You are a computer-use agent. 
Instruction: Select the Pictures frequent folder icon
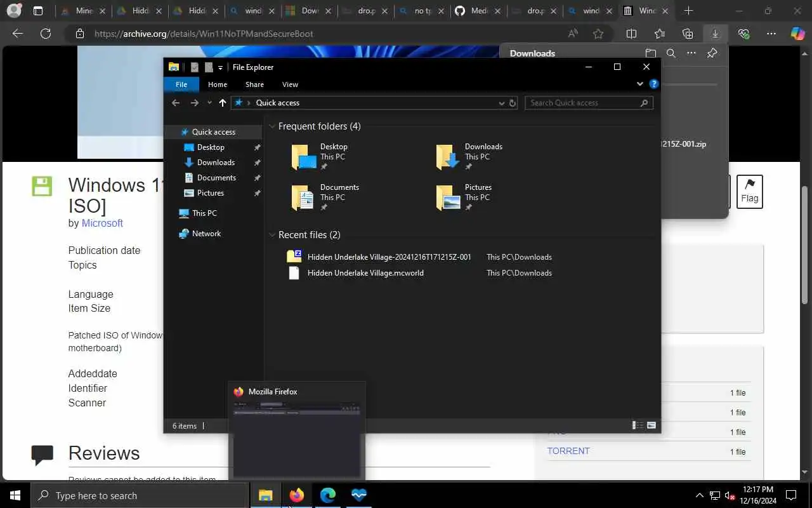pos(448,197)
